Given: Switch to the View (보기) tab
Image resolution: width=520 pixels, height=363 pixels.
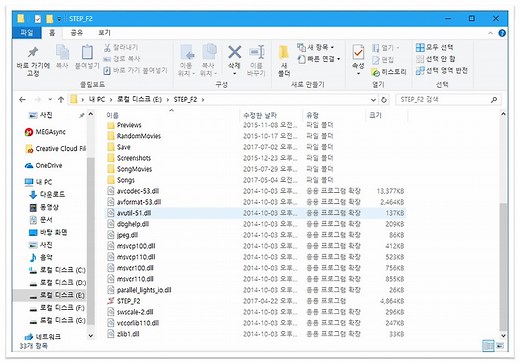Looking at the screenshot, I should (x=104, y=32).
